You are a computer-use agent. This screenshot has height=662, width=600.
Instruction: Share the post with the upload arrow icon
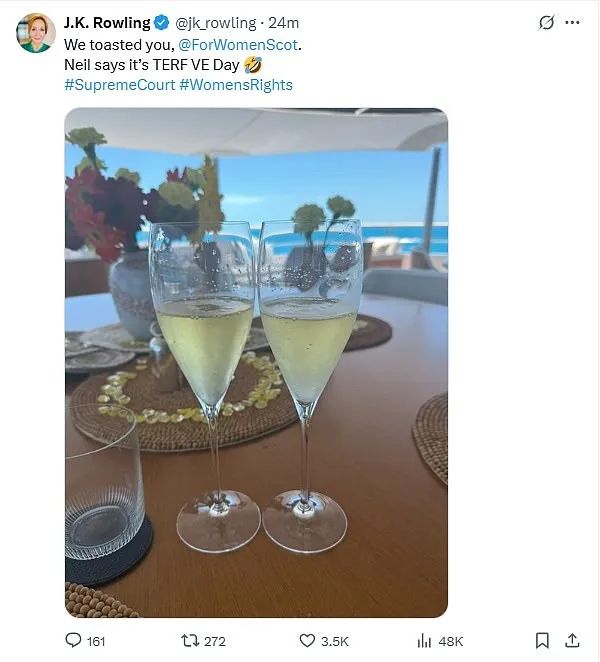572,640
